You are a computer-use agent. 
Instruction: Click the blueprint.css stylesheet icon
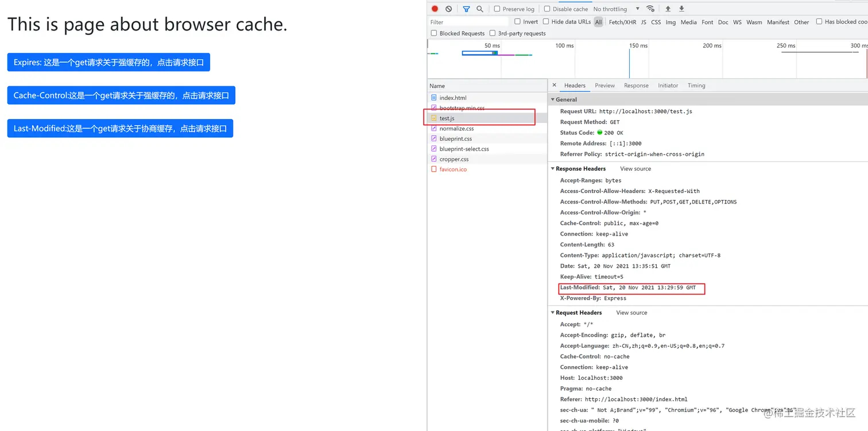point(434,138)
